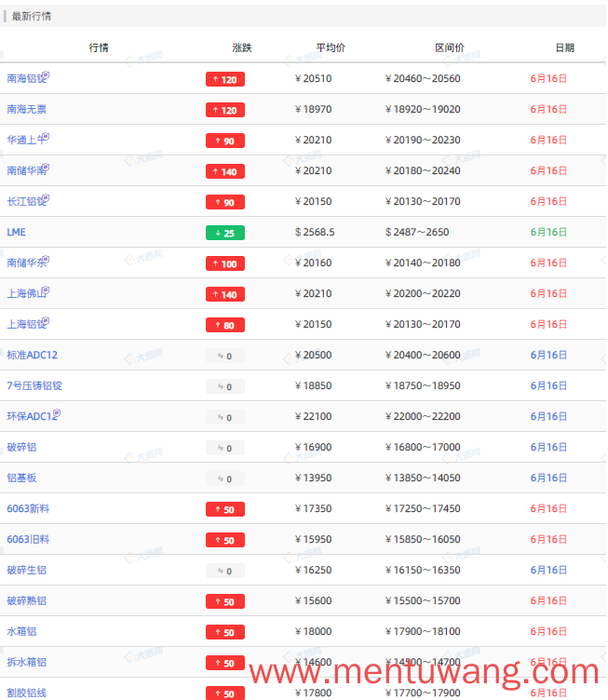
Task: Click the red up-140 badge for 南储华南
Action: (225, 172)
